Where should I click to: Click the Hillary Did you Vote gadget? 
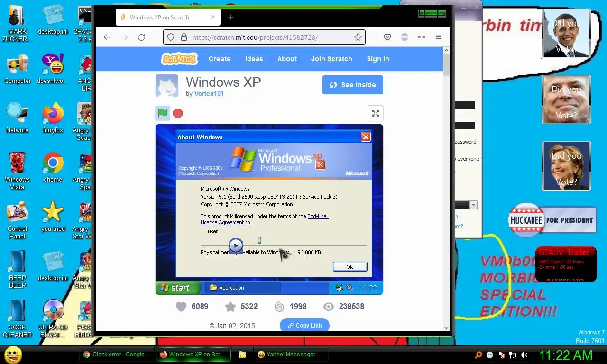(x=566, y=166)
